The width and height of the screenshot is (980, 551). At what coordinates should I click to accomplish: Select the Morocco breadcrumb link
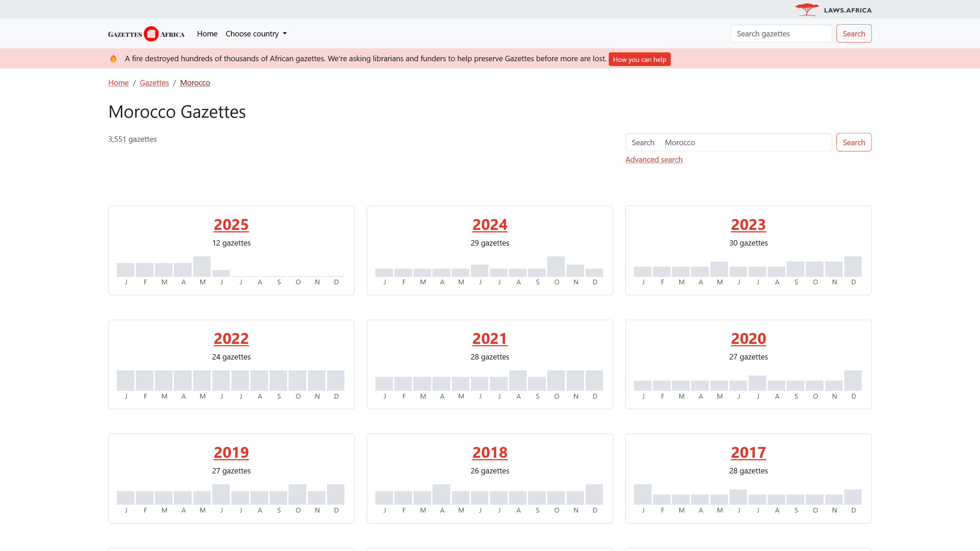pyautogui.click(x=195, y=83)
